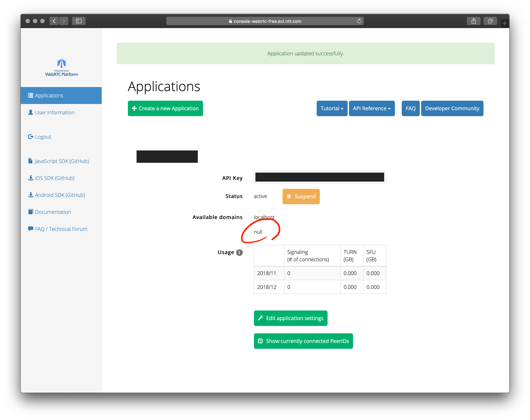
Task: Click the WebRTC Platform logo
Action: (61, 67)
